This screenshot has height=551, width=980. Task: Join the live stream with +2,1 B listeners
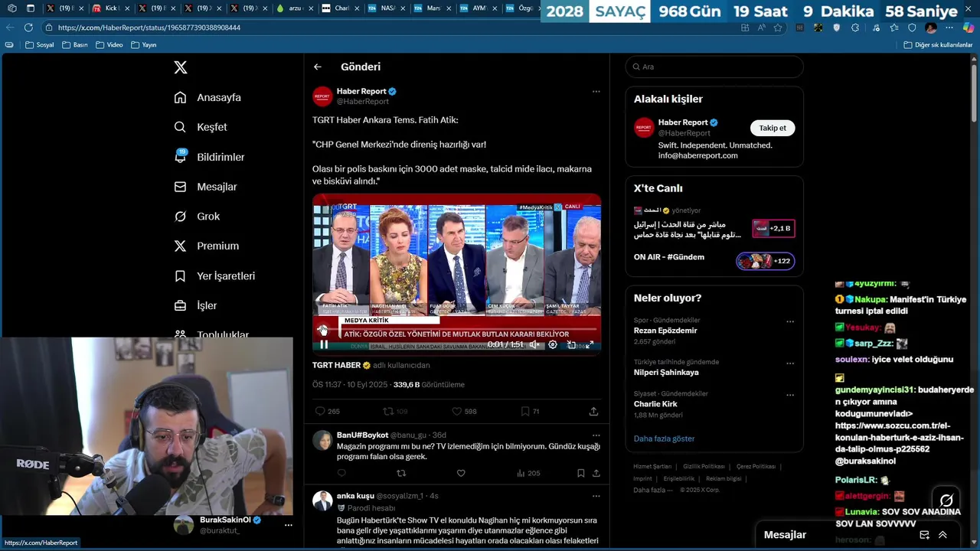[773, 228]
